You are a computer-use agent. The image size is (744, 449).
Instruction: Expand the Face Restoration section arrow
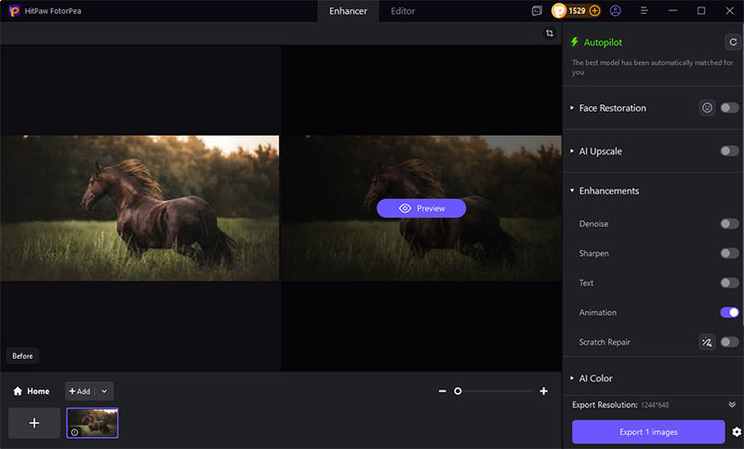572,108
